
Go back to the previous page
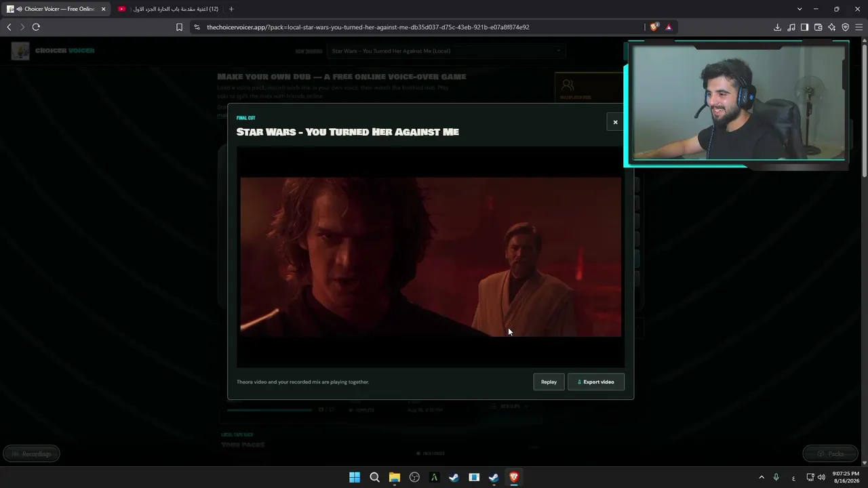[x=9, y=27]
